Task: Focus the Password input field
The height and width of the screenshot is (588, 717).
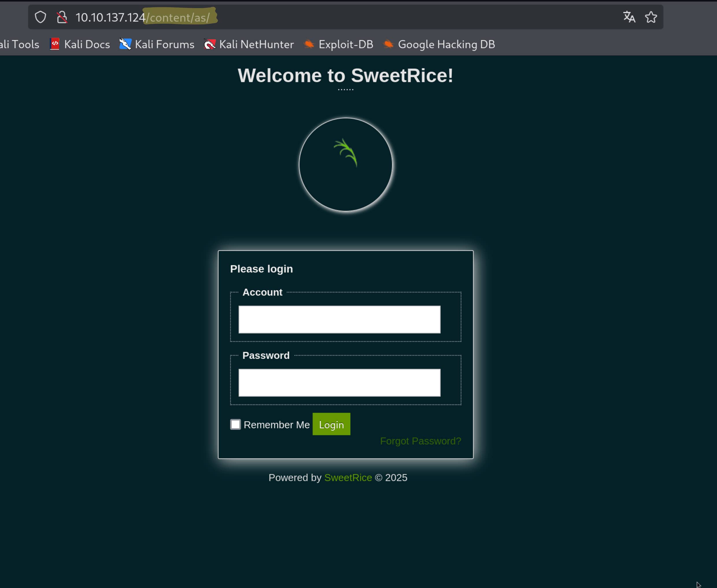Action: (339, 383)
